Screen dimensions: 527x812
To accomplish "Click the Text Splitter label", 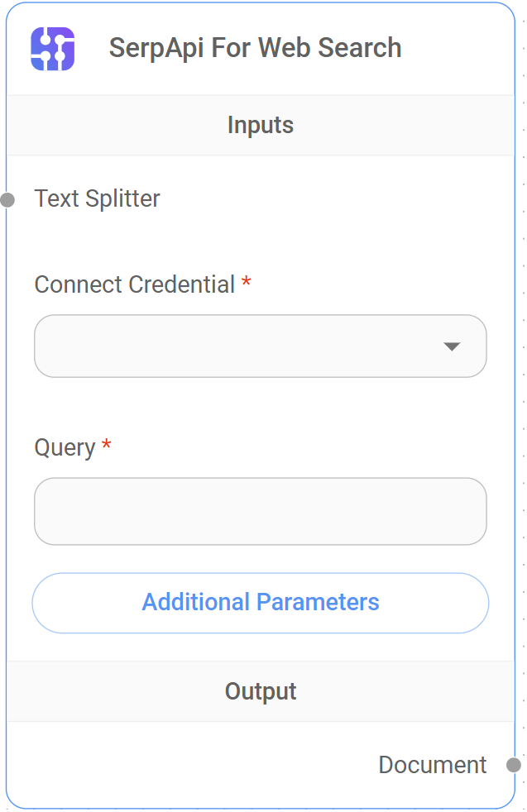I will click(x=97, y=198).
